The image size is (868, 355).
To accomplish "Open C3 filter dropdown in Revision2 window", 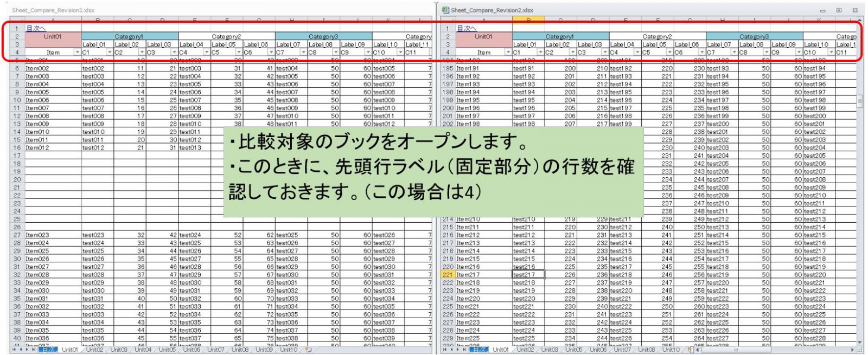I will pos(605,53).
